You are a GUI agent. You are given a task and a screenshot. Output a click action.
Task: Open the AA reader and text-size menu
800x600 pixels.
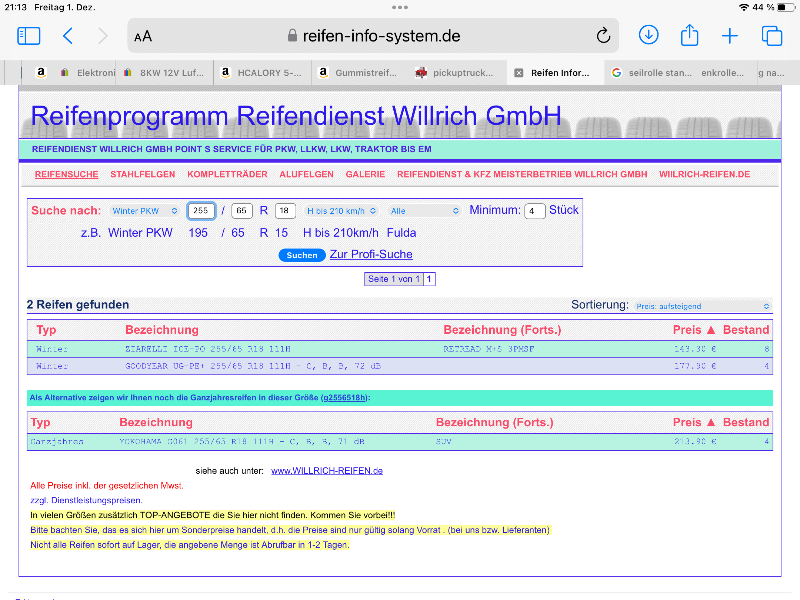[143, 37]
